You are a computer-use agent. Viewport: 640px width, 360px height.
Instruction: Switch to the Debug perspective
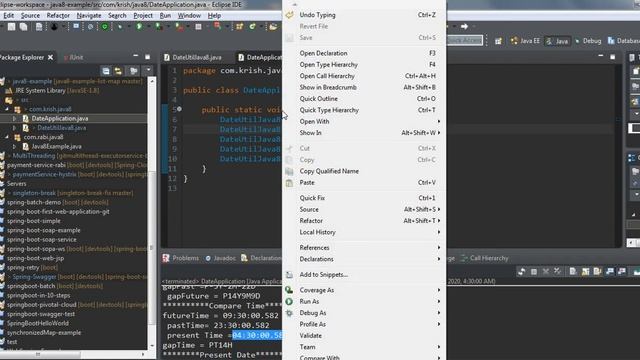click(x=588, y=41)
